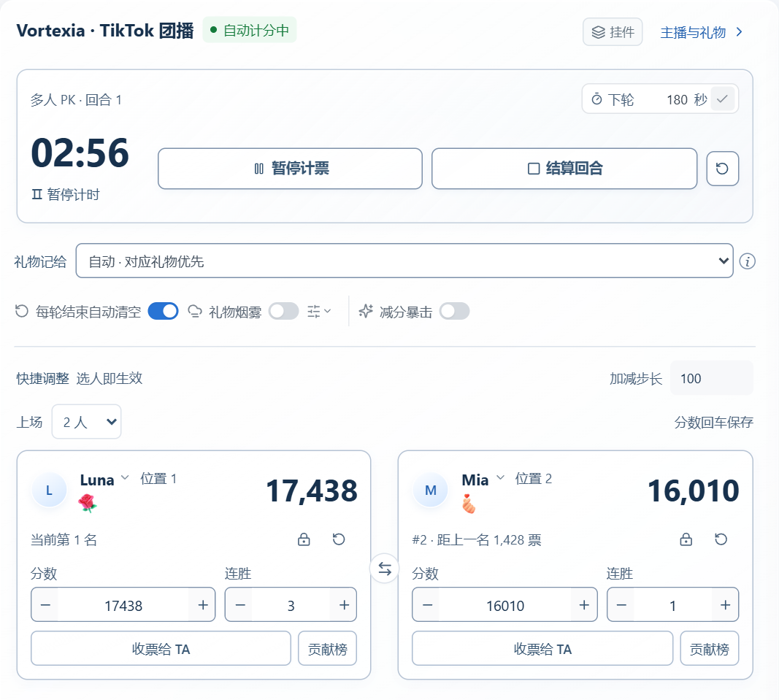Reset Luna's score with circular arrow
This screenshot has width=779, height=700.
click(339, 539)
